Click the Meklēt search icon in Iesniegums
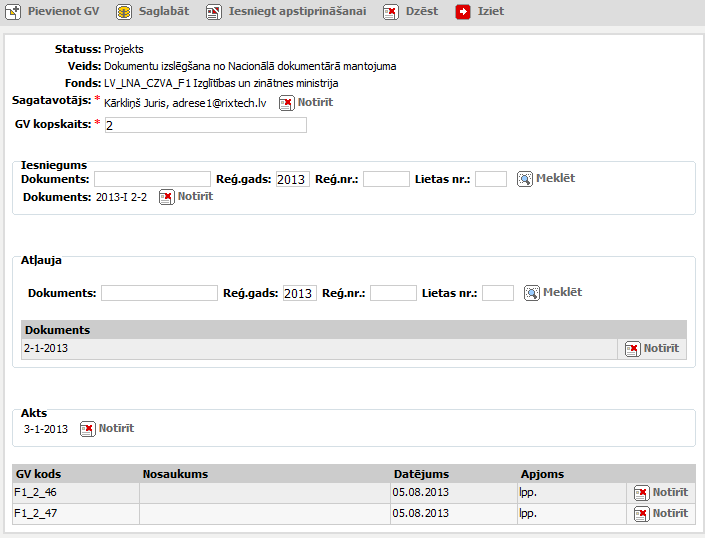705x538 pixels. 525,179
